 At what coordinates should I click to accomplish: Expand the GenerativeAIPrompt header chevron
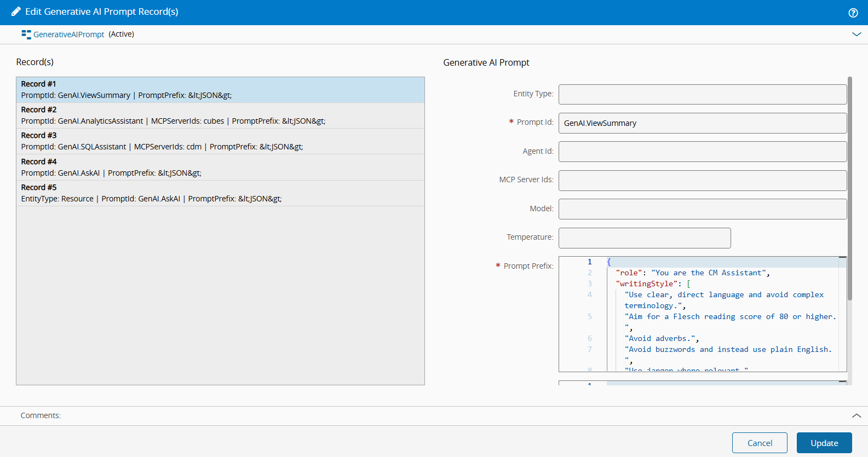click(x=856, y=34)
